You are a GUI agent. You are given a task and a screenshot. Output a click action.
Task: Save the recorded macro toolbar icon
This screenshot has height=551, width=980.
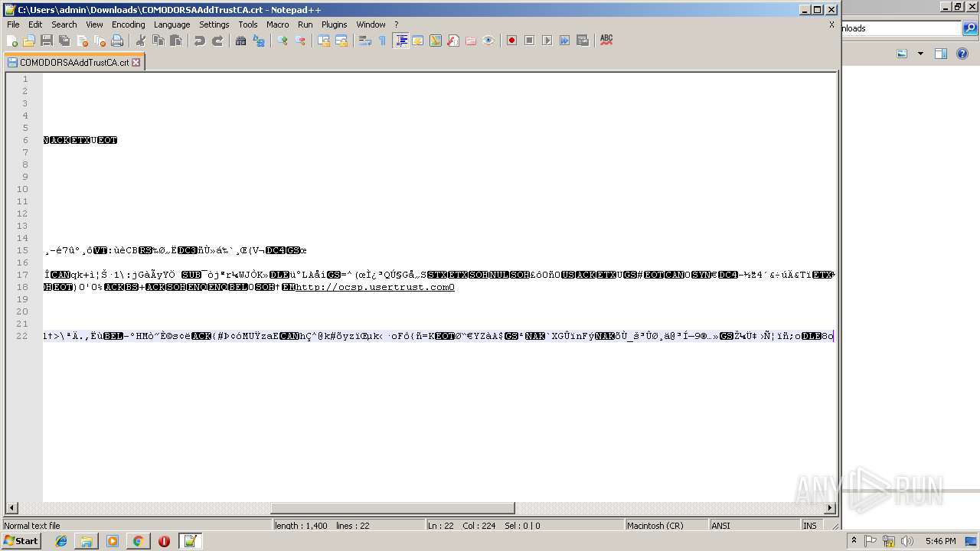[x=582, y=41]
